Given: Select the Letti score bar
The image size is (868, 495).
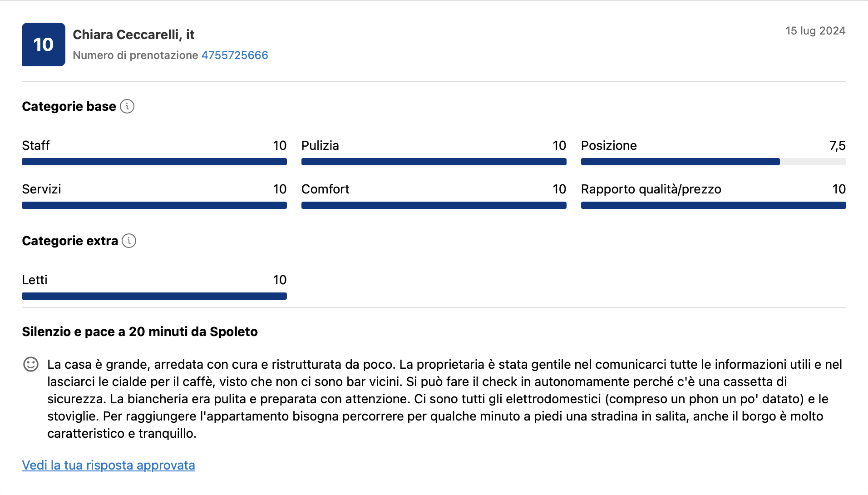Looking at the screenshot, I should click(x=154, y=296).
